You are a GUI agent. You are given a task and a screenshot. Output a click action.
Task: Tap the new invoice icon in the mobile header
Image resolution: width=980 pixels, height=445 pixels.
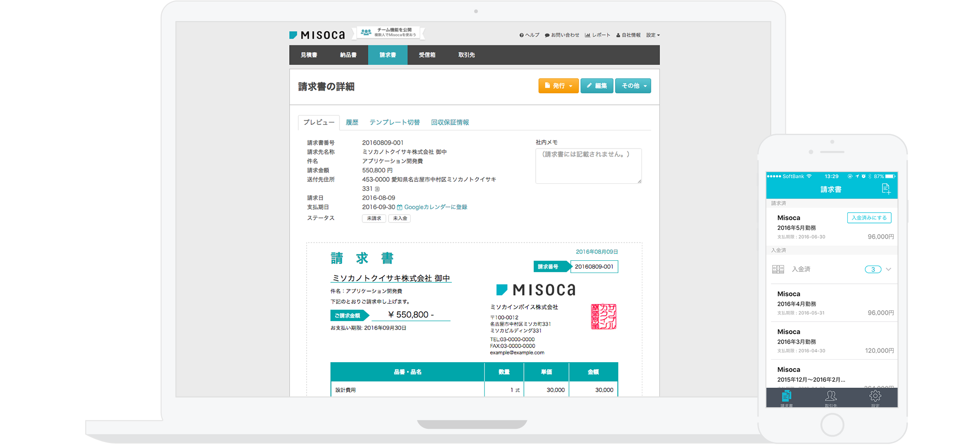[885, 189]
